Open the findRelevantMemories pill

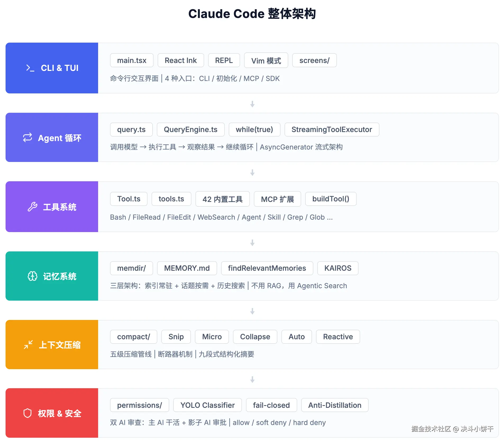[267, 268]
